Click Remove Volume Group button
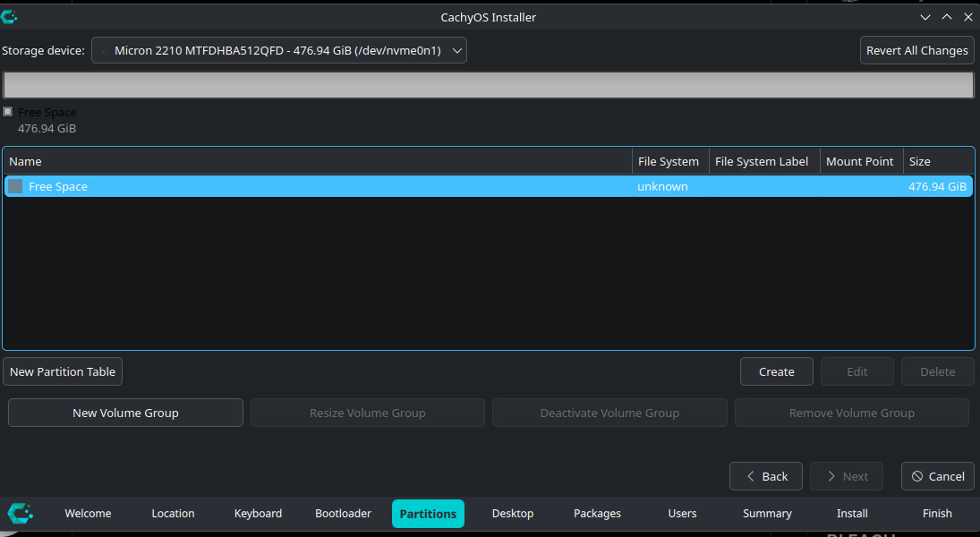980x537 pixels. (x=852, y=413)
